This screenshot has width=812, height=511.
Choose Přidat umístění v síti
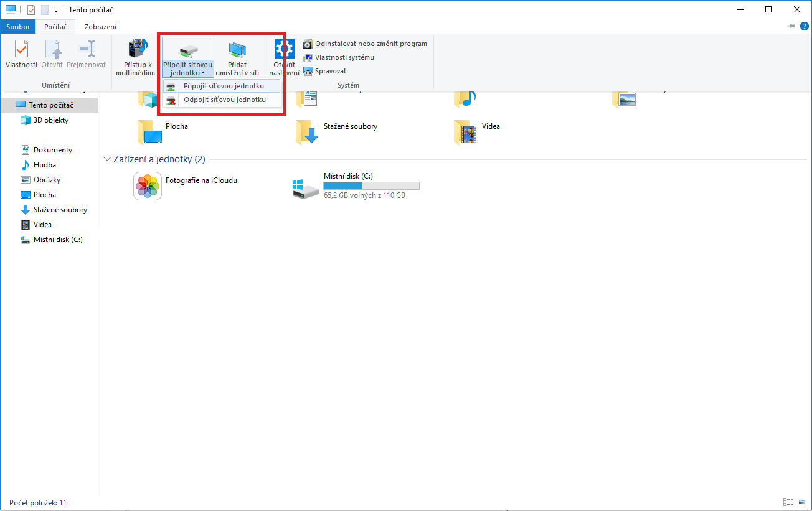237,57
